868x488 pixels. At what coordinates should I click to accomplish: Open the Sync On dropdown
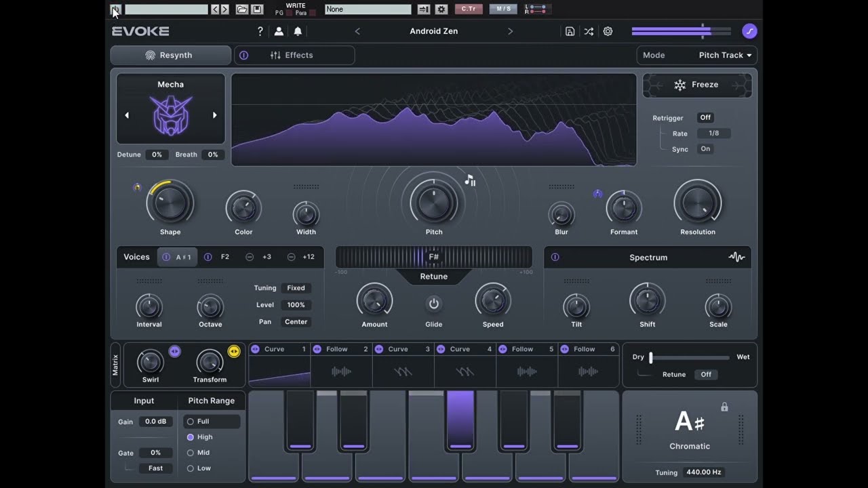point(705,149)
